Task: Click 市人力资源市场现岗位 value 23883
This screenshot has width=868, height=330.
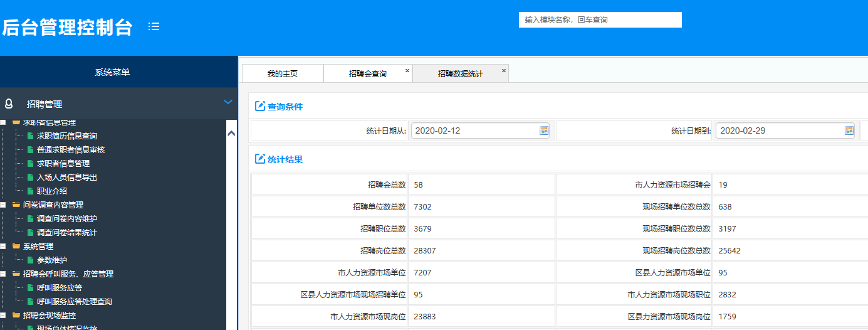Action: (x=425, y=317)
